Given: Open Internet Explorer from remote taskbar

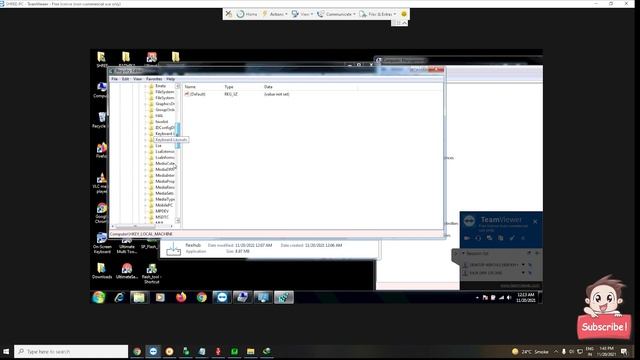Looking at the screenshot, I should pyautogui.click(x=119, y=297).
